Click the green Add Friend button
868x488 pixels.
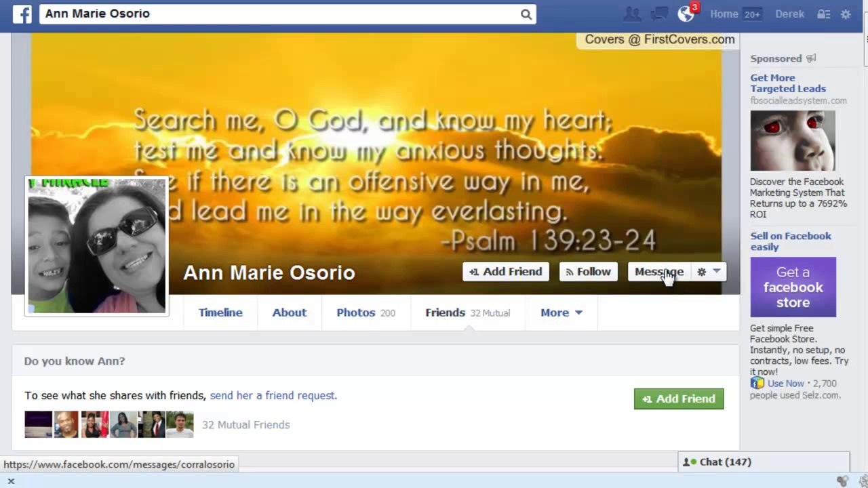(x=679, y=399)
